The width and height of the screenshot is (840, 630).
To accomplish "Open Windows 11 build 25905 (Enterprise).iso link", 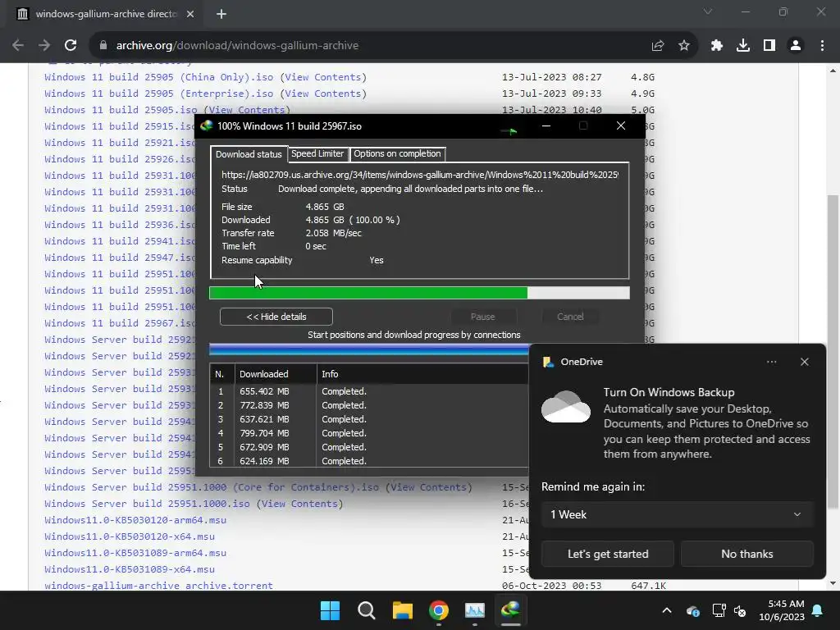I will coord(158,94).
